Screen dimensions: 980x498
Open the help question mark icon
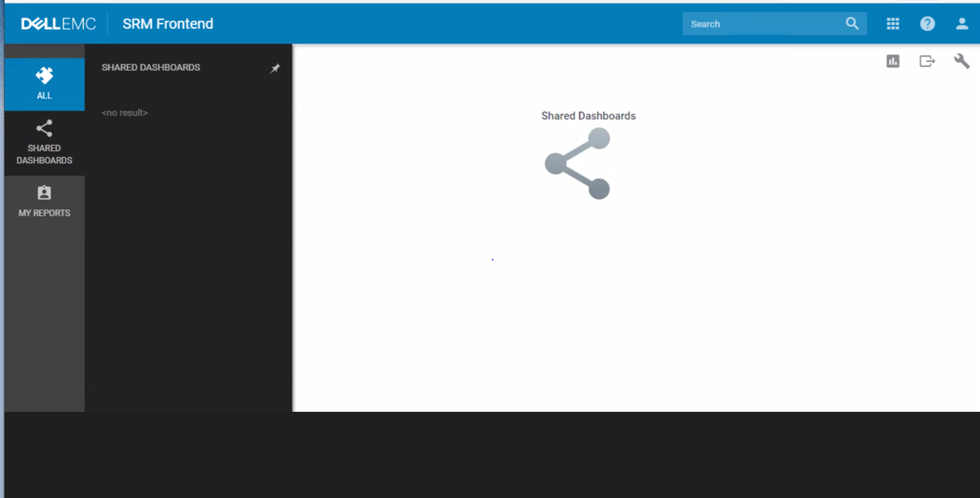(x=927, y=24)
